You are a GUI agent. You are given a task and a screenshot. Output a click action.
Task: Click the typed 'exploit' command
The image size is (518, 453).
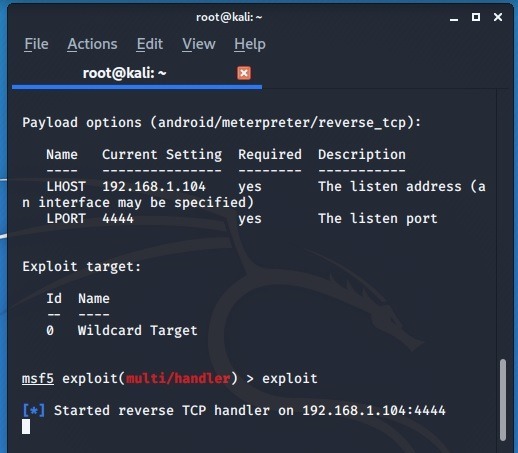pyautogui.click(x=290, y=378)
